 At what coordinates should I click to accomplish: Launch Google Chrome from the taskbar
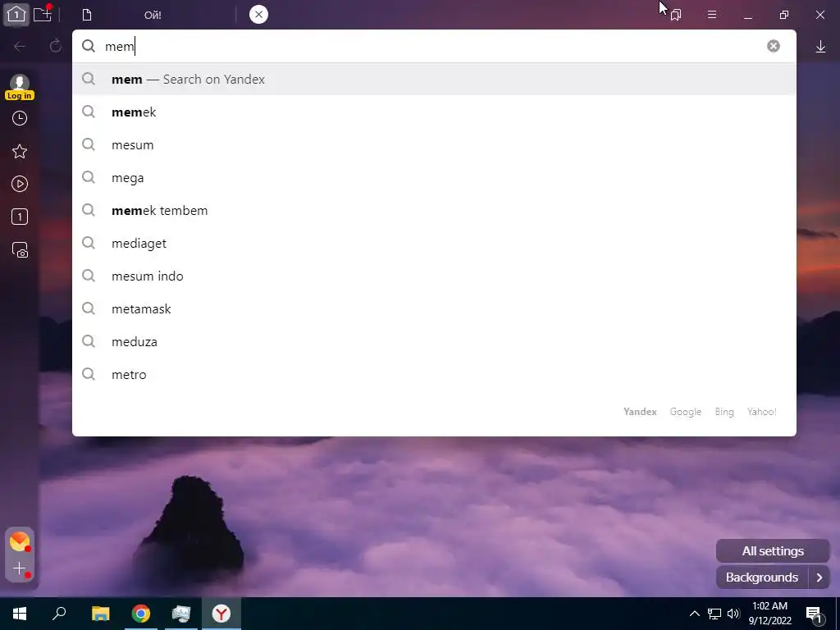coord(141,614)
